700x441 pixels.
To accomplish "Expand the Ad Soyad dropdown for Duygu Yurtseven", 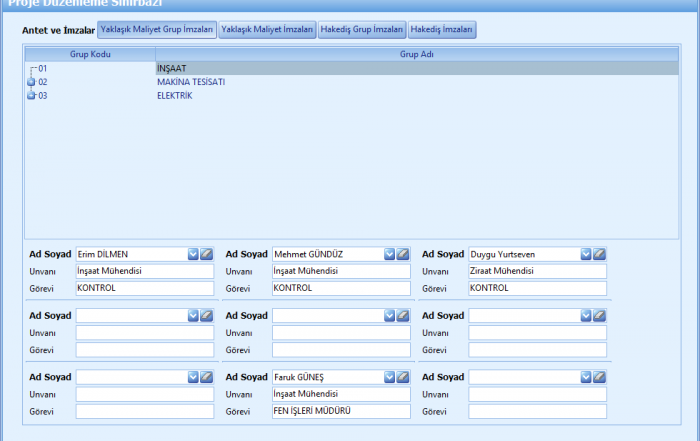I will point(585,254).
